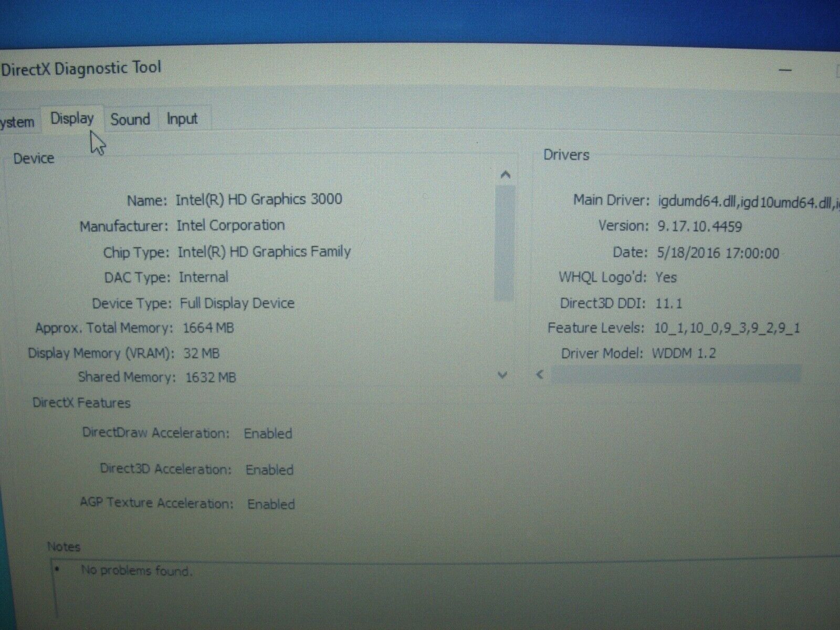Click the 'Device' group label

(x=34, y=158)
